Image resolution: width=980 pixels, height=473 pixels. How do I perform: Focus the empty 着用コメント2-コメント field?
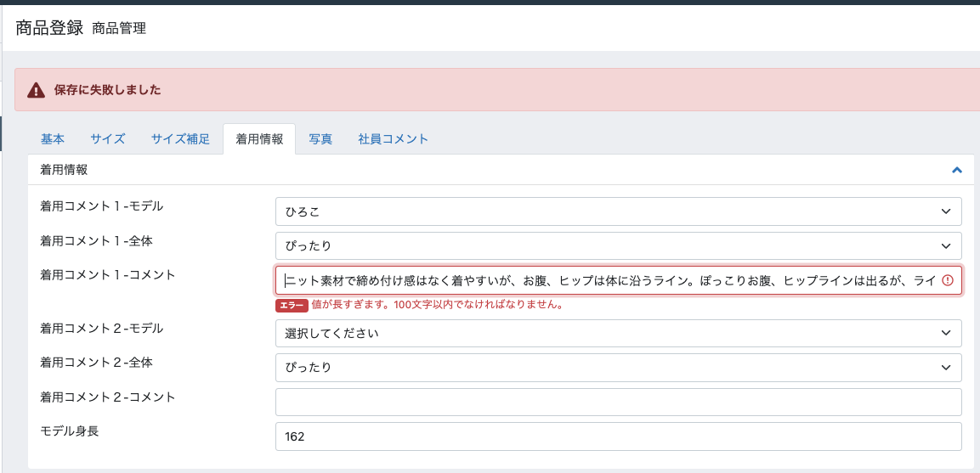[618, 403]
